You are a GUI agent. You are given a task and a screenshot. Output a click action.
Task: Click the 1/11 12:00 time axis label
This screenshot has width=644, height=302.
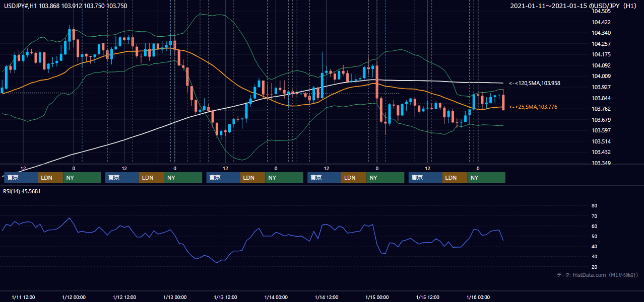pos(23,297)
